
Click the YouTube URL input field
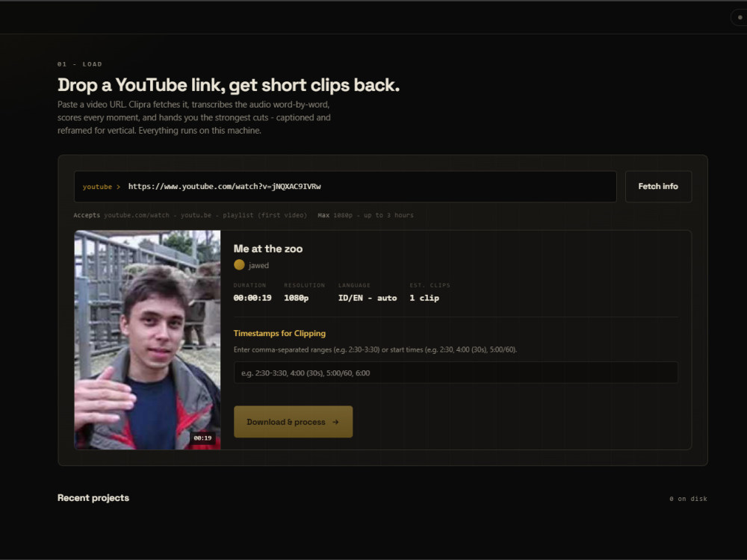[345, 186]
